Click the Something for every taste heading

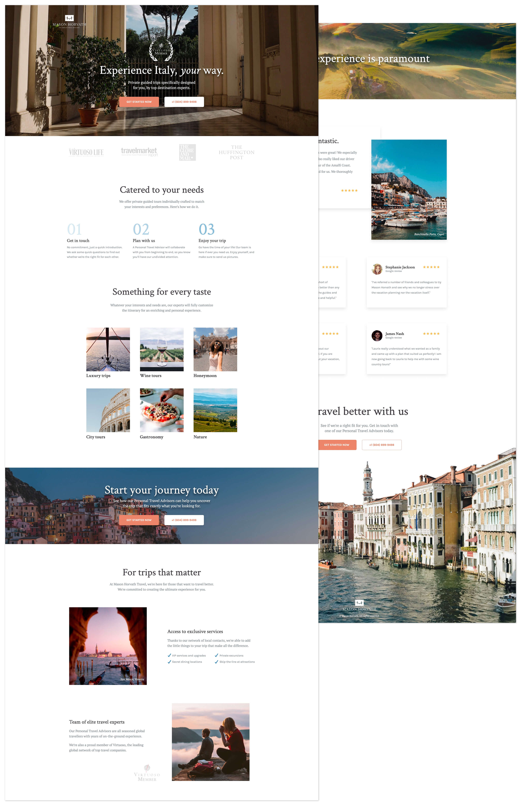[x=162, y=292]
